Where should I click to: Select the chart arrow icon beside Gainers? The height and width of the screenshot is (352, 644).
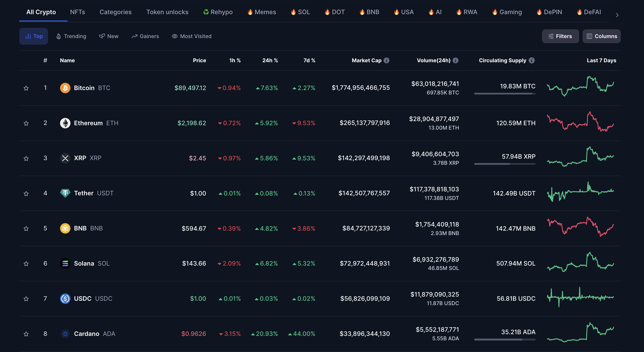coord(134,36)
